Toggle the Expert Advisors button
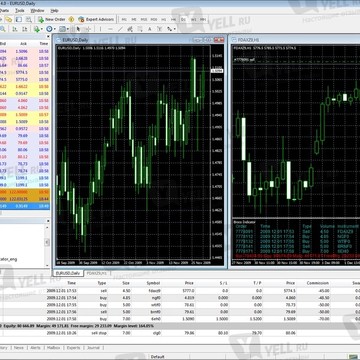Viewport: 360px width, 360px height. tap(96, 19)
